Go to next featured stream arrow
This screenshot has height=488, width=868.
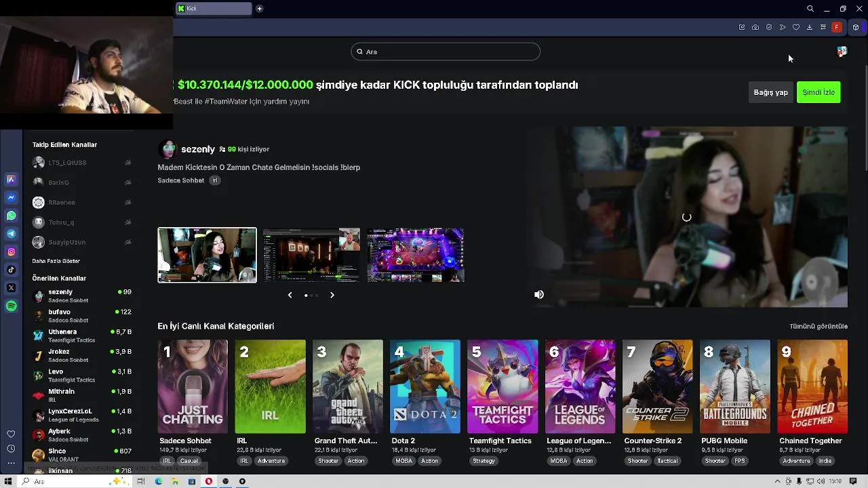(332, 295)
